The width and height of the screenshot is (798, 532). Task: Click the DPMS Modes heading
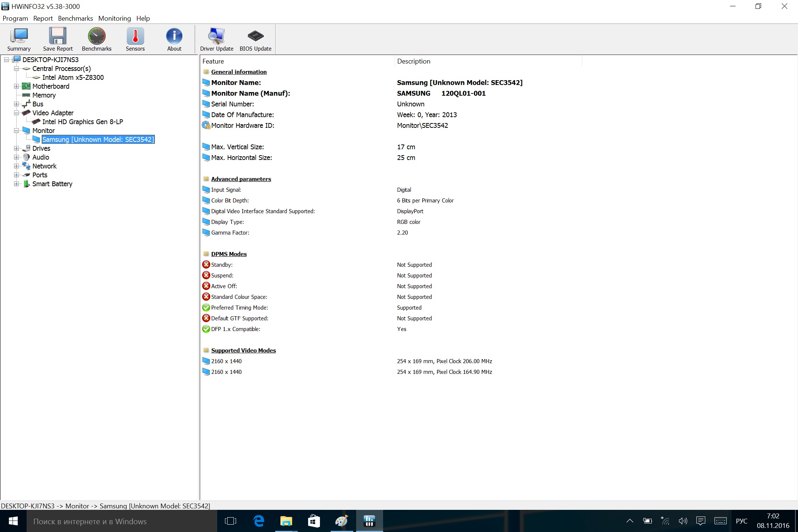(x=229, y=254)
